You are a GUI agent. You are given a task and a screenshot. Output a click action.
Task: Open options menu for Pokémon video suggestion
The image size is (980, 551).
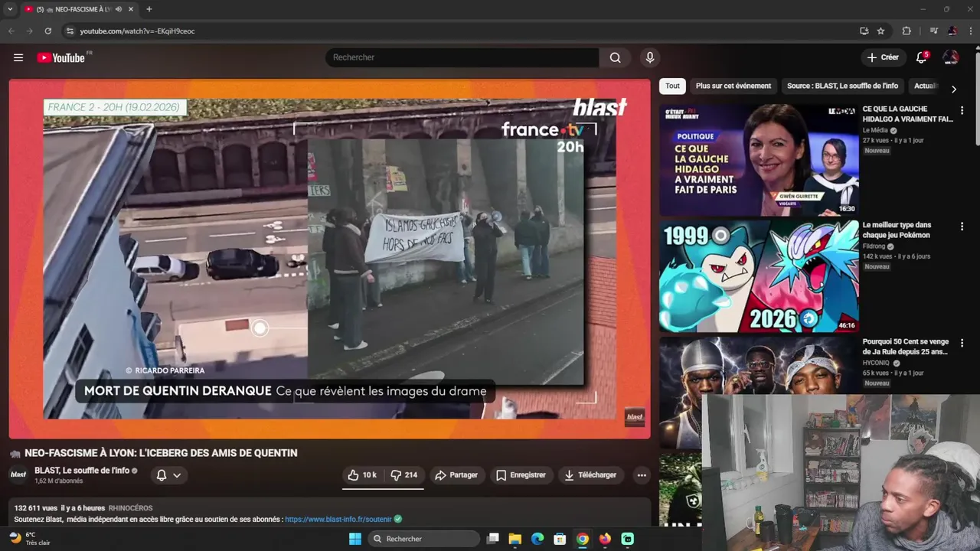pyautogui.click(x=962, y=227)
